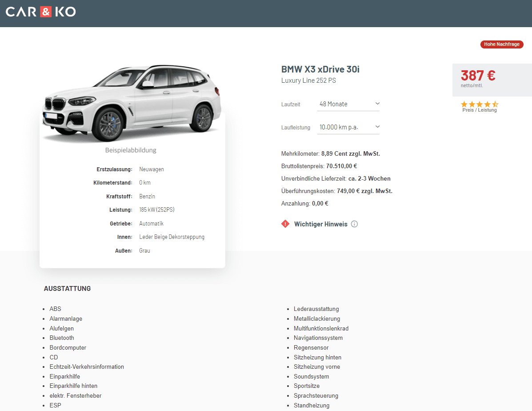Click the Hohe Nachfrage badge
The width and height of the screenshot is (532, 411).
[x=502, y=44]
